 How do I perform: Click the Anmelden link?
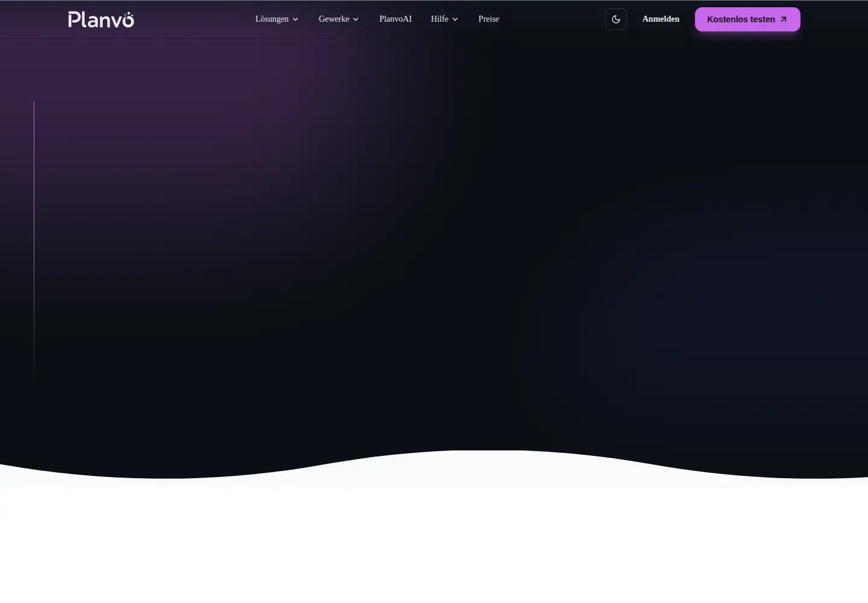(x=661, y=19)
